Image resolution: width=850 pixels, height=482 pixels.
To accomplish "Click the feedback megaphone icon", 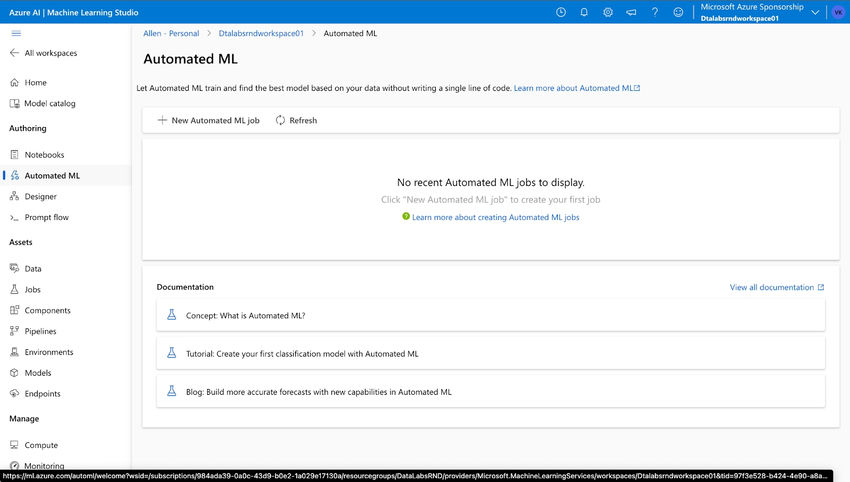I will [631, 12].
